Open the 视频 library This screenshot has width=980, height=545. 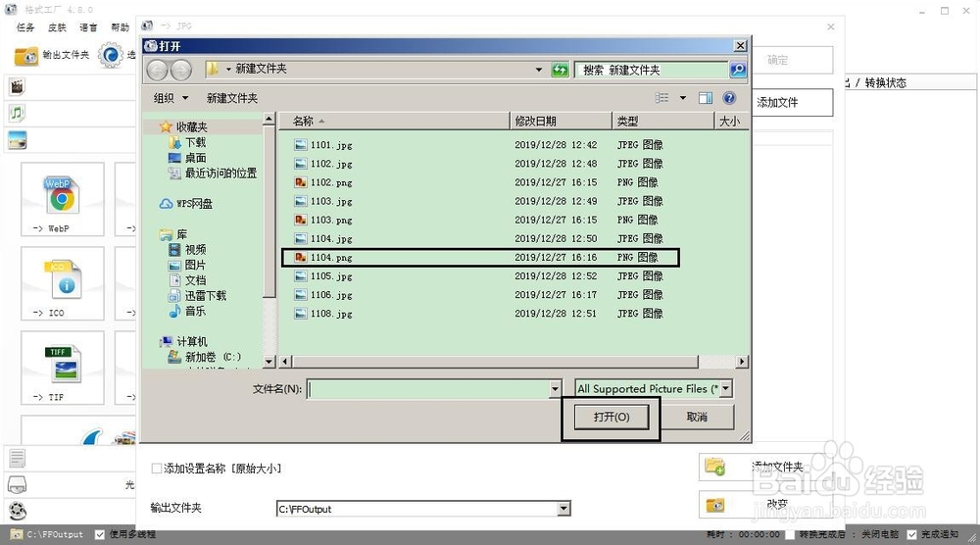(x=187, y=249)
